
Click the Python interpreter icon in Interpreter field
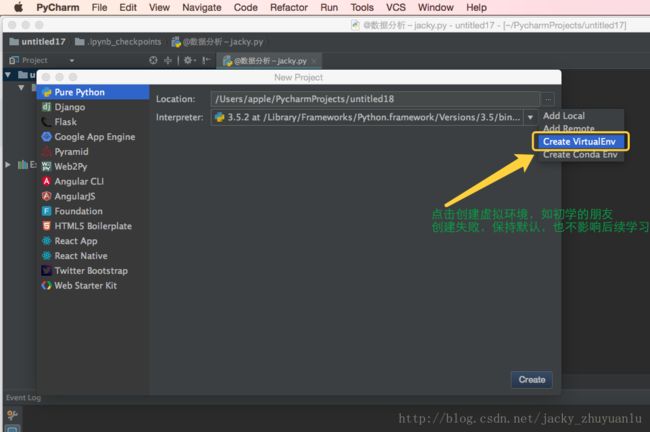(x=219, y=117)
